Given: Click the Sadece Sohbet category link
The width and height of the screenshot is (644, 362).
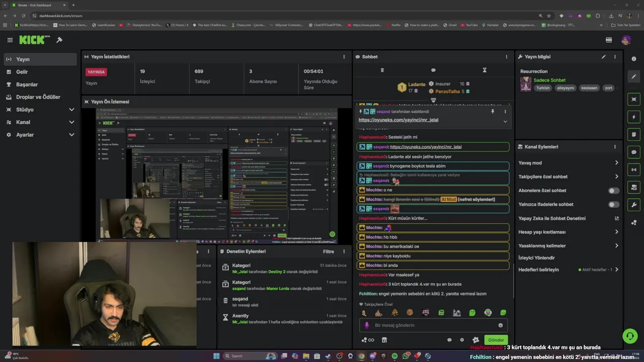Looking at the screenshot, I should (549, 80).
